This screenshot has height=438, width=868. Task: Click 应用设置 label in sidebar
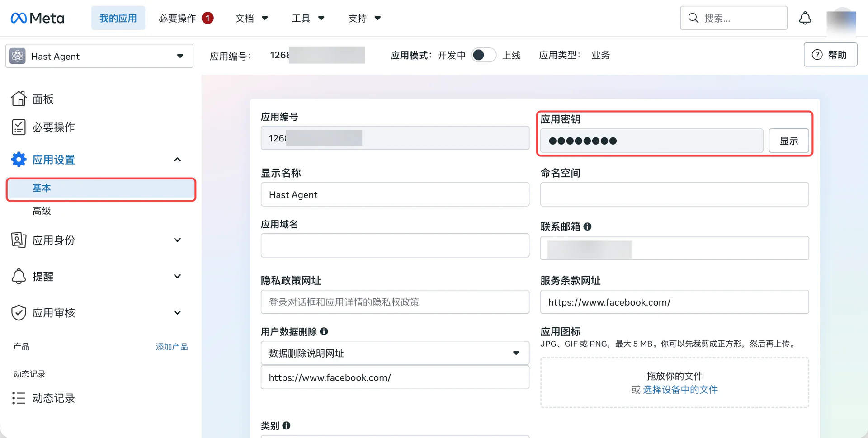[x=53, y=160]
